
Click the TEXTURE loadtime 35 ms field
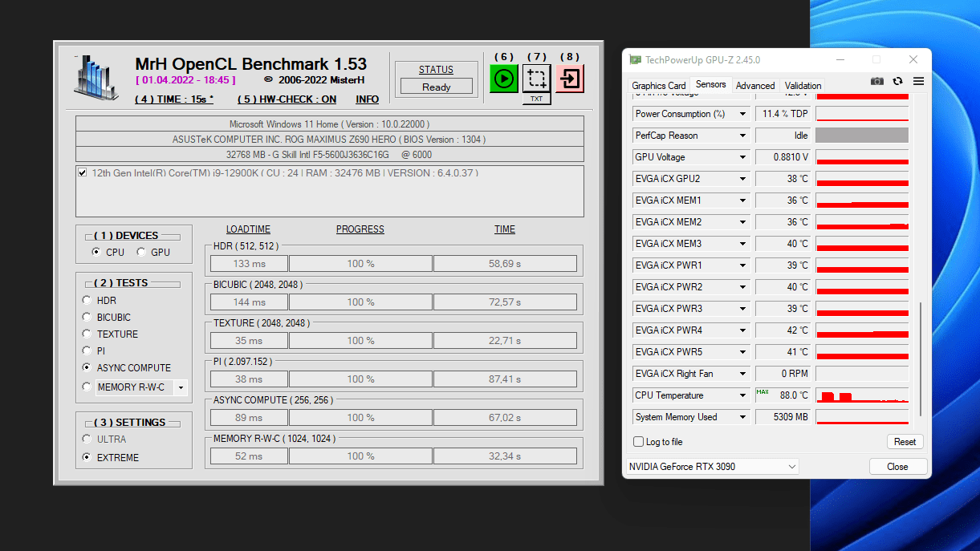249,341
